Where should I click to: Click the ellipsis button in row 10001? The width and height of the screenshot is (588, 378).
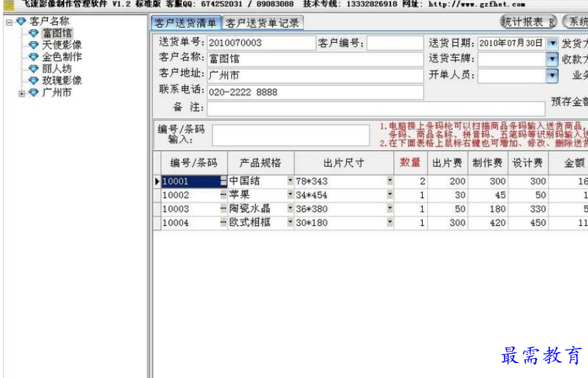[223, 181]
